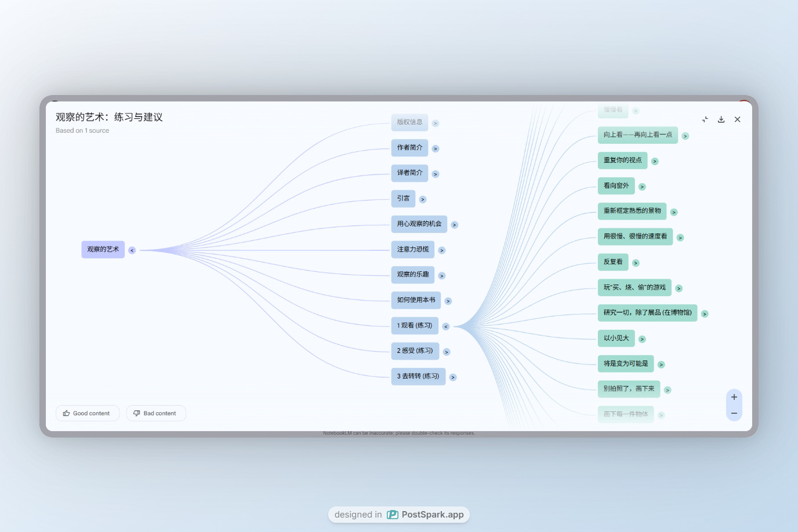Close the mind map panel
The width and height of the screenshot is (798, 532).
point(738,119)
